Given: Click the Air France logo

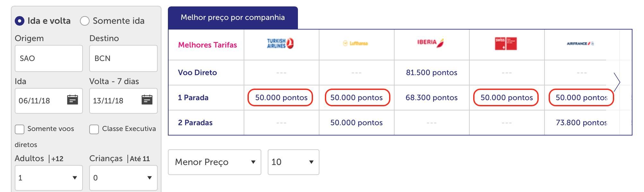Looking at the screenshot, I should click(580, 43).
